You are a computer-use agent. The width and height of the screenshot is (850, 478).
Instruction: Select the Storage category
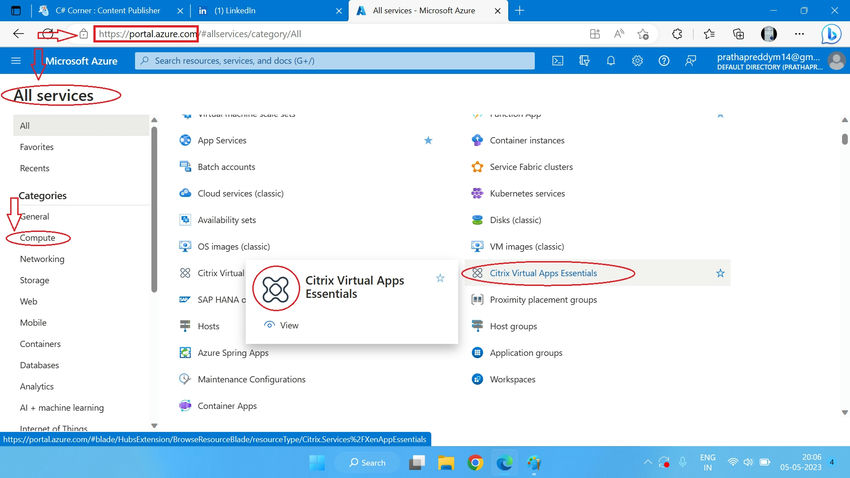click(x=34, y=280)
